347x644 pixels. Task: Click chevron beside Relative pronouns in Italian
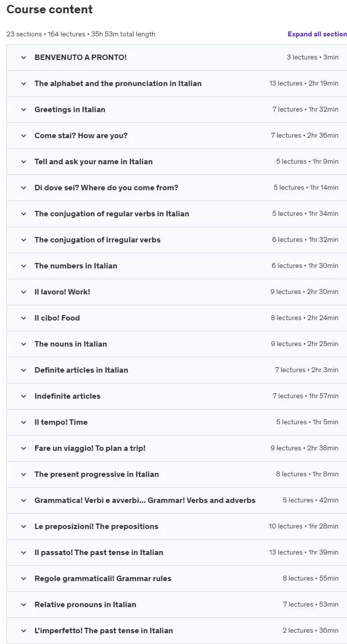pos(23,605)
